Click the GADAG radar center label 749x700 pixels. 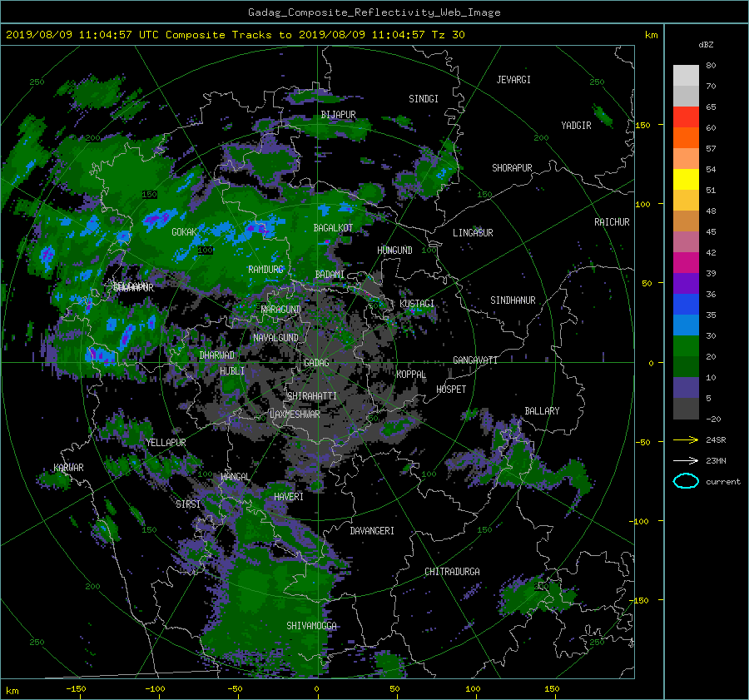[x=316, y=363]
